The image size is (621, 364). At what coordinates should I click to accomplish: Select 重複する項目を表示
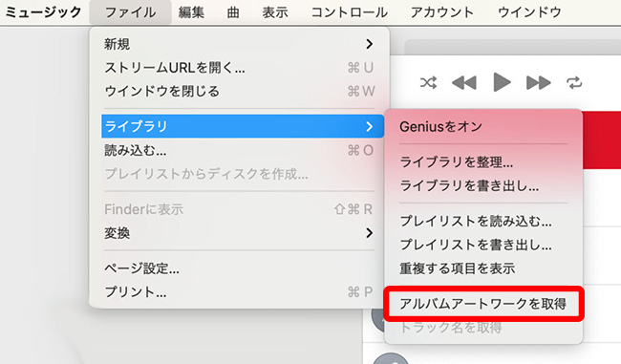(x=483, y=268)
